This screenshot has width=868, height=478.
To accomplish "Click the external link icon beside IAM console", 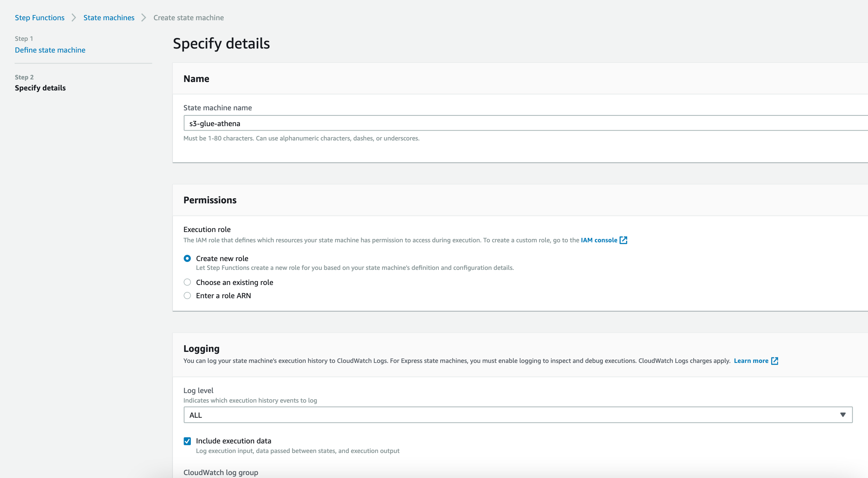I will pos(623,240).
